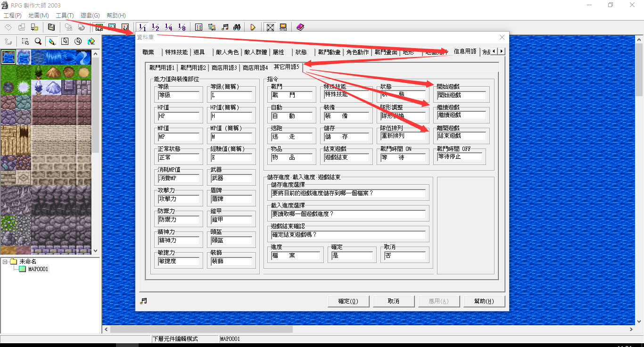Click the Save floppy disk toolbar icon

tap(51, 27)
